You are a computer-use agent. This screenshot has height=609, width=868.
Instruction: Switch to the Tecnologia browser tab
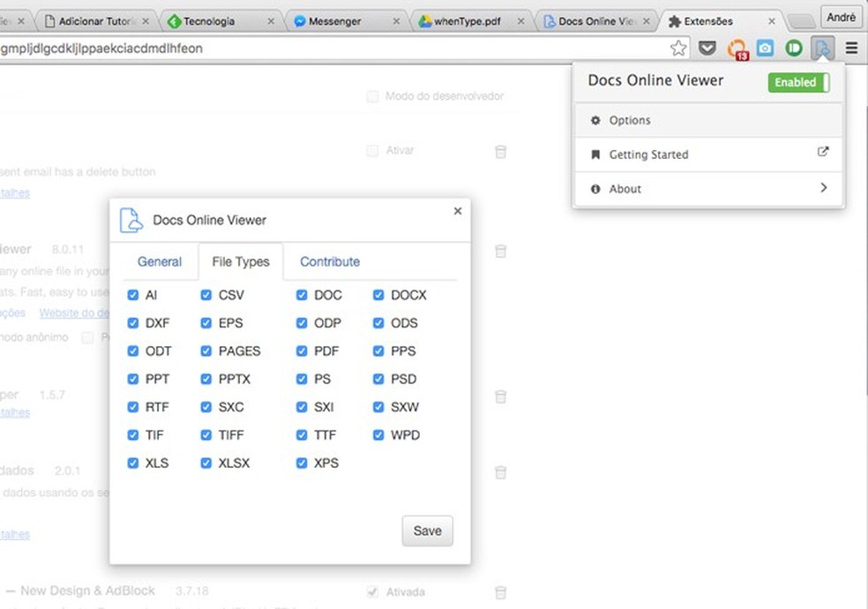click(221, 21)
